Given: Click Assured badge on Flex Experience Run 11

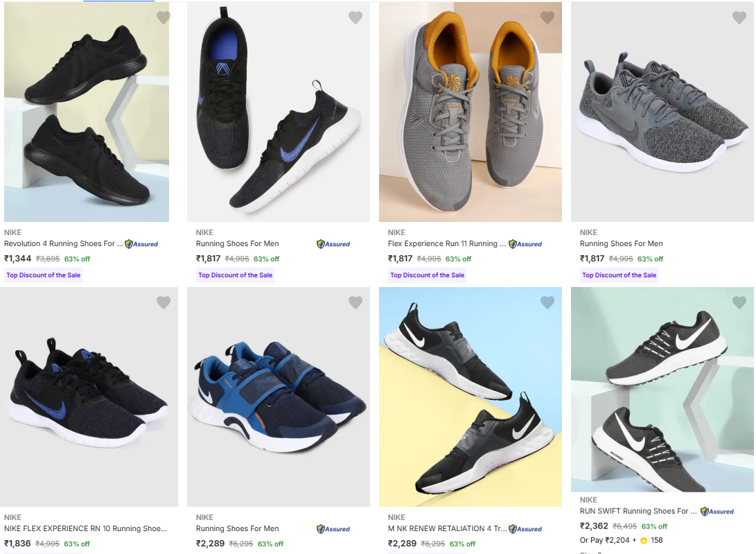Looking at the screenshot, I should click(525, 244).
